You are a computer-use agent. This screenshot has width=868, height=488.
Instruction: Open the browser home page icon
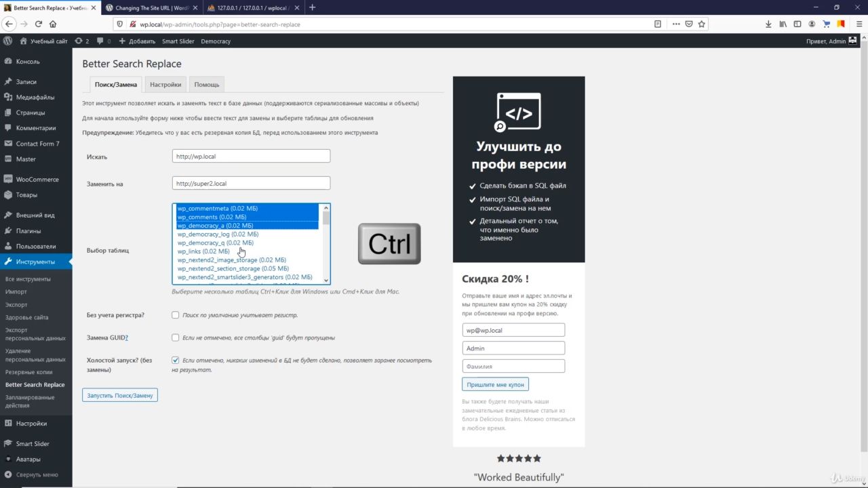pyautogui.click(x=52, y=24)
